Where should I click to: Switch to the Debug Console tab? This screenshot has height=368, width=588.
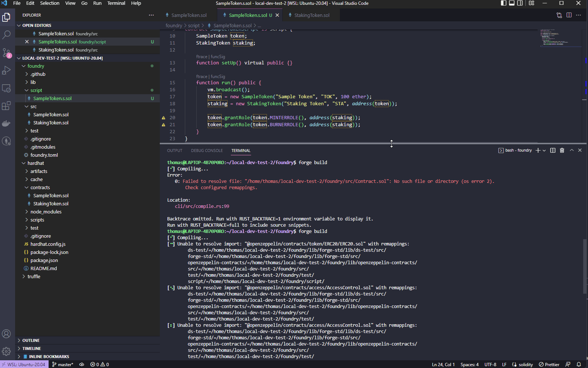coord(207,151)
